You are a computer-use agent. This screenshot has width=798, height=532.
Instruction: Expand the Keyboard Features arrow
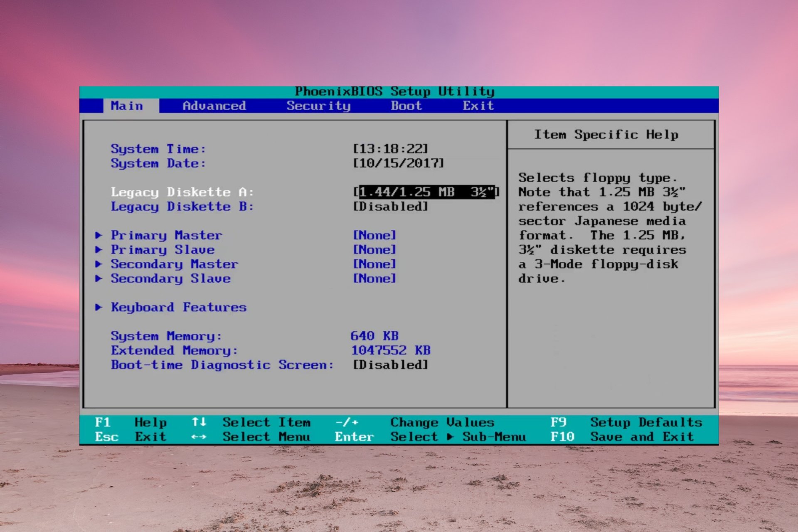[x=99, y=307]
